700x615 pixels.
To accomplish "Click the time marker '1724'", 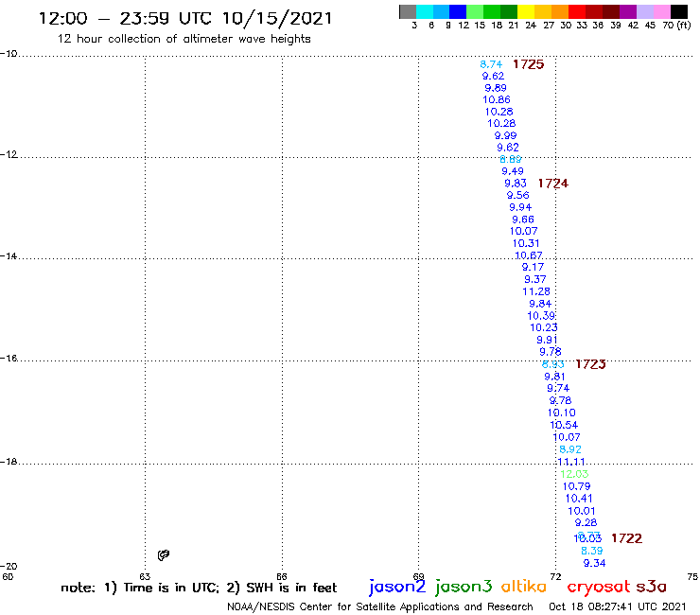I will (552, 184).
